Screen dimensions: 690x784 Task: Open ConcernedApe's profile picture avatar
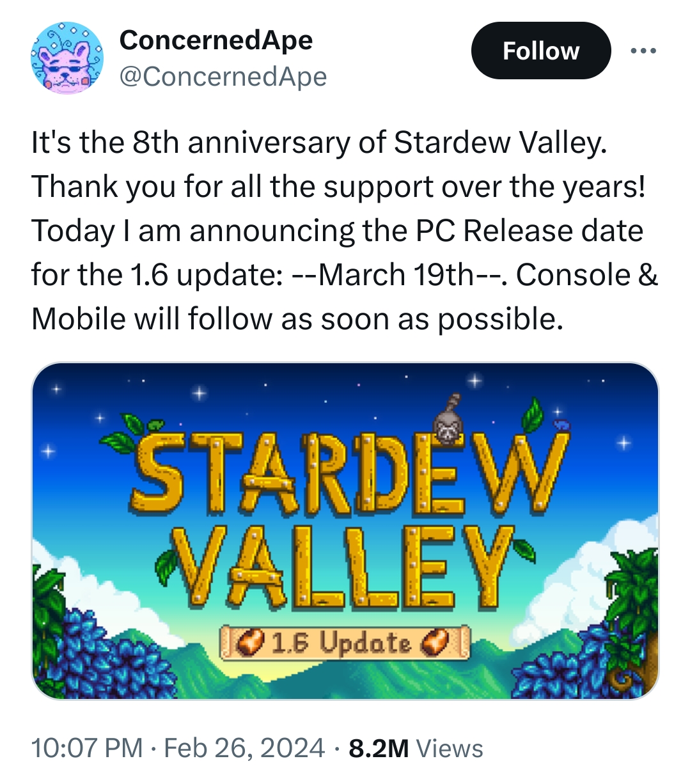[x=67, y=58]
